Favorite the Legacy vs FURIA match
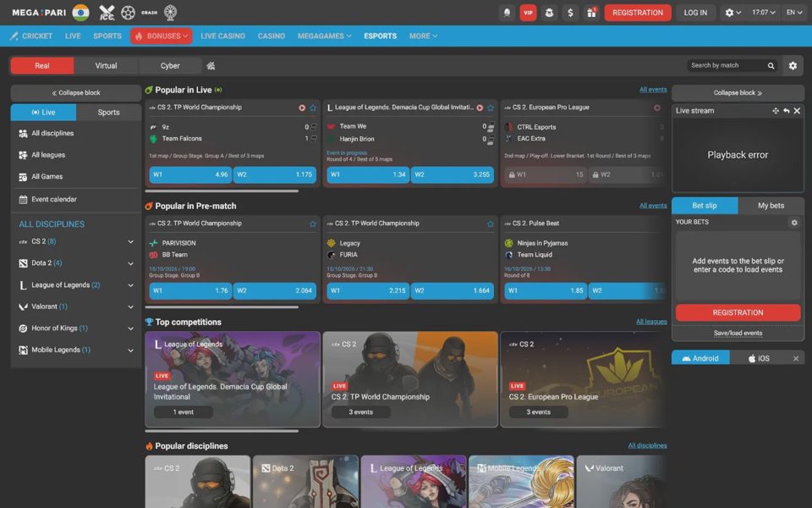 pyautogui.click(x=491, y=224)
